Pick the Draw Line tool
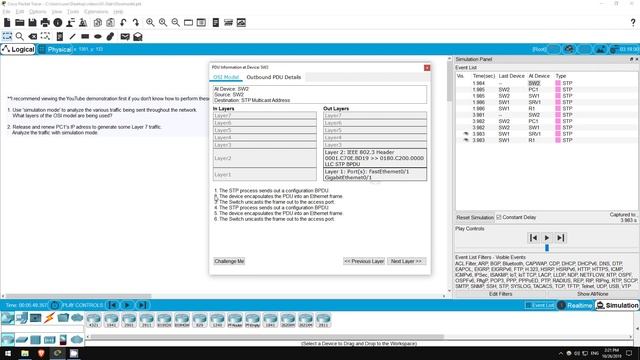Image resolution: width=640 pixels, height=360 pixels. [x=72, y=36]
